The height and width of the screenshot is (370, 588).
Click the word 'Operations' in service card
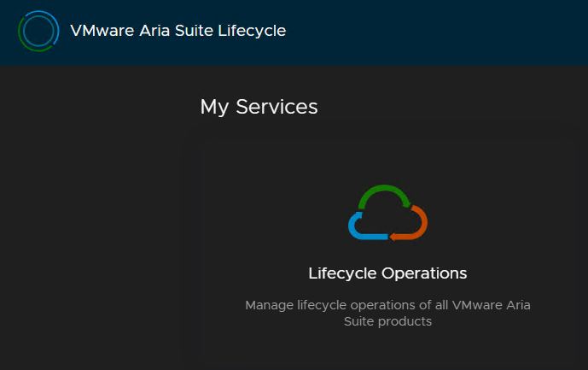(424, 273)
